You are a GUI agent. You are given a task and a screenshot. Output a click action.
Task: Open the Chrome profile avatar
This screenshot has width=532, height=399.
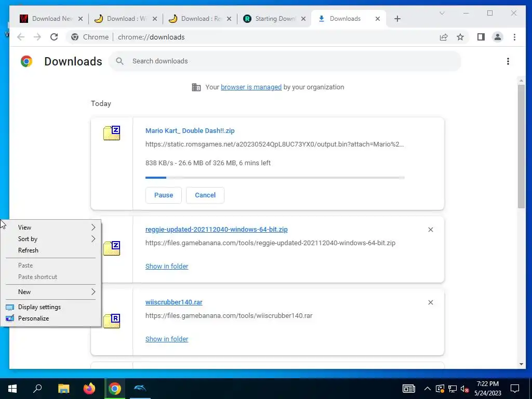point(497,37)
